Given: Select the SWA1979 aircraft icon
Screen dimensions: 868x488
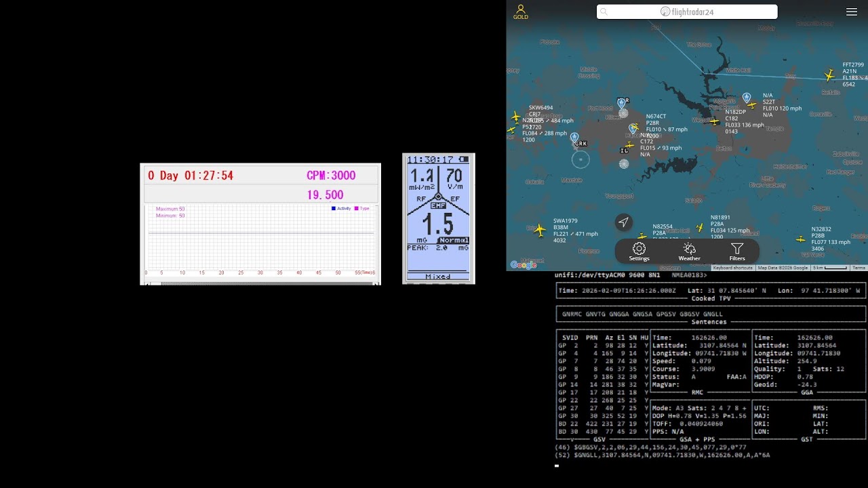Looking at the screenshot, I should coord(540,230).
